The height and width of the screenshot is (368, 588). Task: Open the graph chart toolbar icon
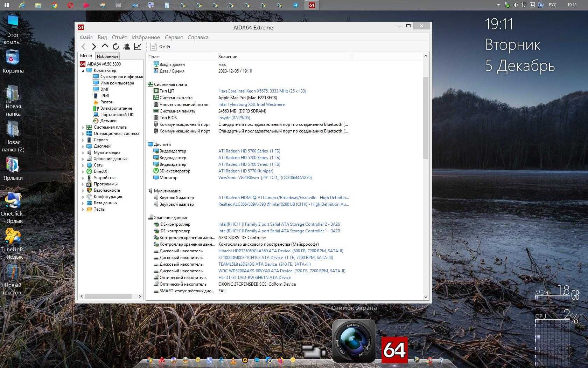coord(138,46)
